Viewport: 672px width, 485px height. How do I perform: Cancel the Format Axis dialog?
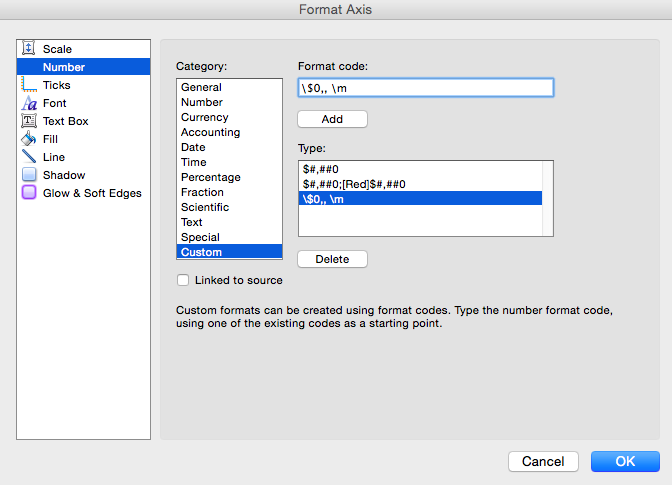tap(543, 461)
